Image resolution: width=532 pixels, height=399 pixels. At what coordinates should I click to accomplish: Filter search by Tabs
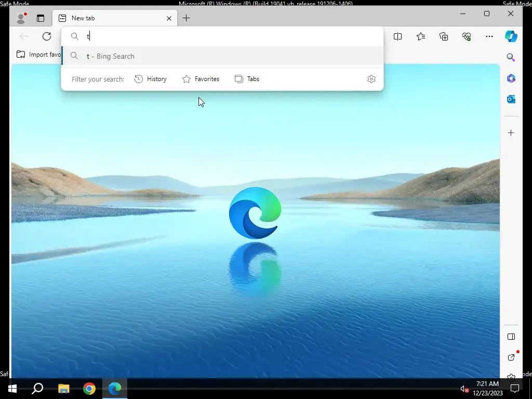pyautogui.click(x=247, y=79)
